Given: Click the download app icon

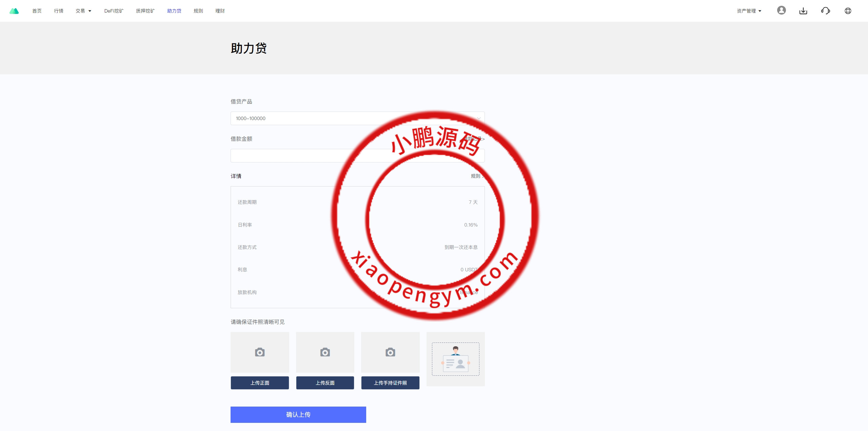Looking at the screenshot, I should tap(803, 11).
